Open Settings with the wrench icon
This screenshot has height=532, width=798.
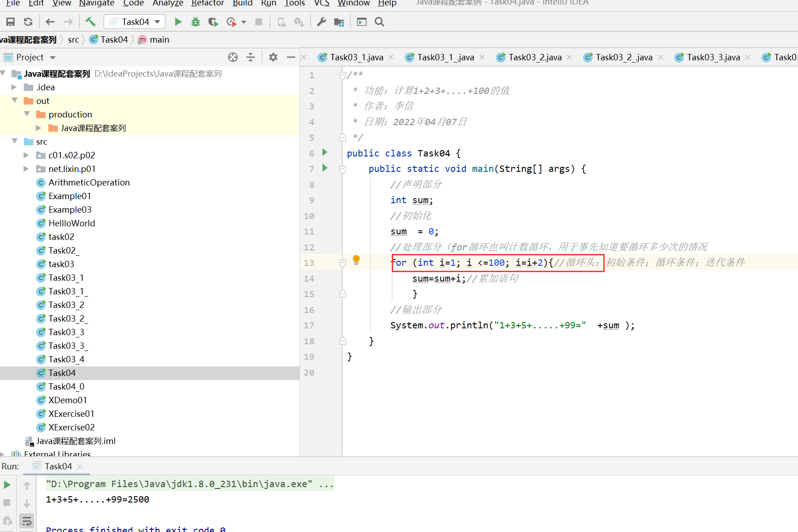[x=321, y=22]
